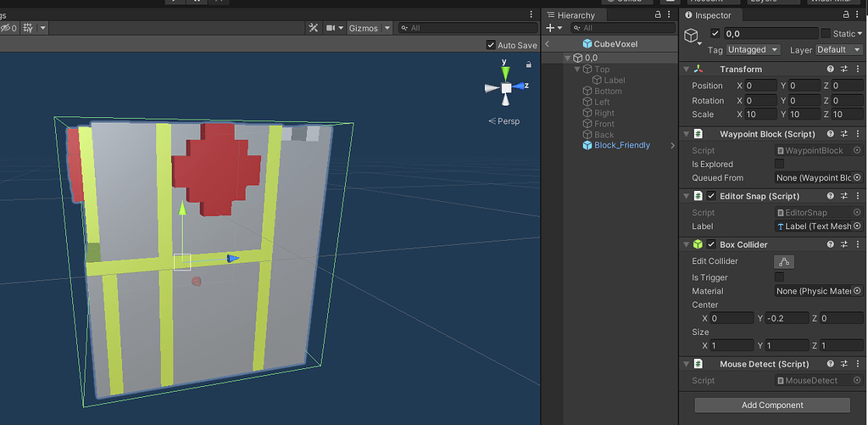Check the Is Explored checkbox
Image resolution: width=868 pixels, height=425 pixels.
point(779,164)
